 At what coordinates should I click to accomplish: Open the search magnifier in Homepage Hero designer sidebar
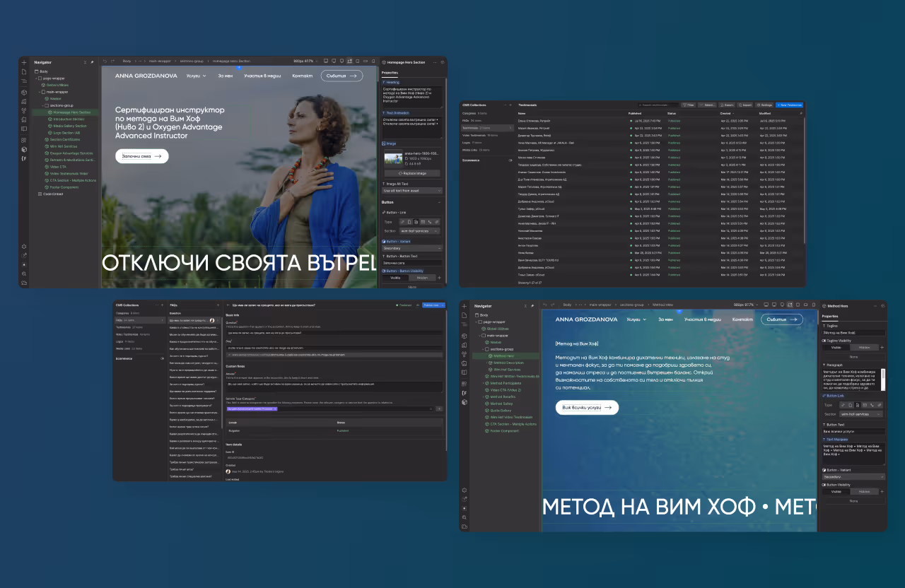point(24,273)
